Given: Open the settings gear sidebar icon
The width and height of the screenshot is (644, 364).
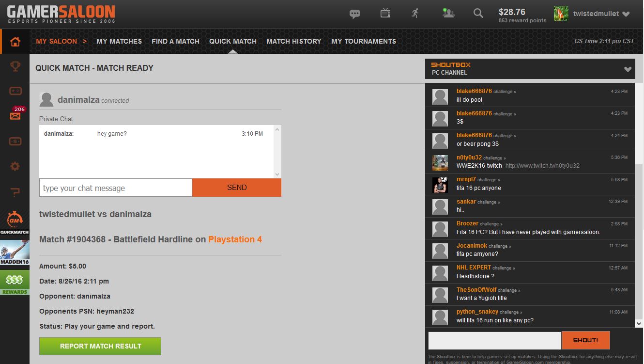Looking at the screenshot, I should pyautogui.click(x=15, y=166).
